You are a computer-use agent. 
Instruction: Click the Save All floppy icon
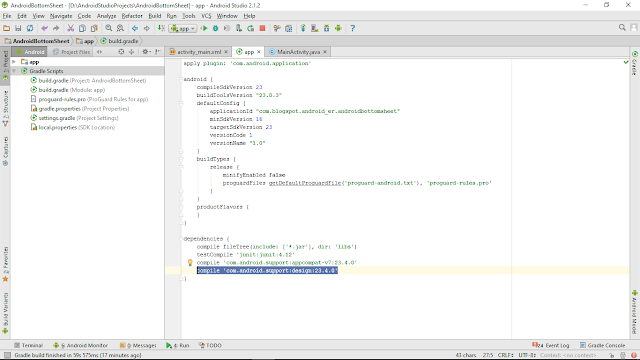[x=18, y=28]
